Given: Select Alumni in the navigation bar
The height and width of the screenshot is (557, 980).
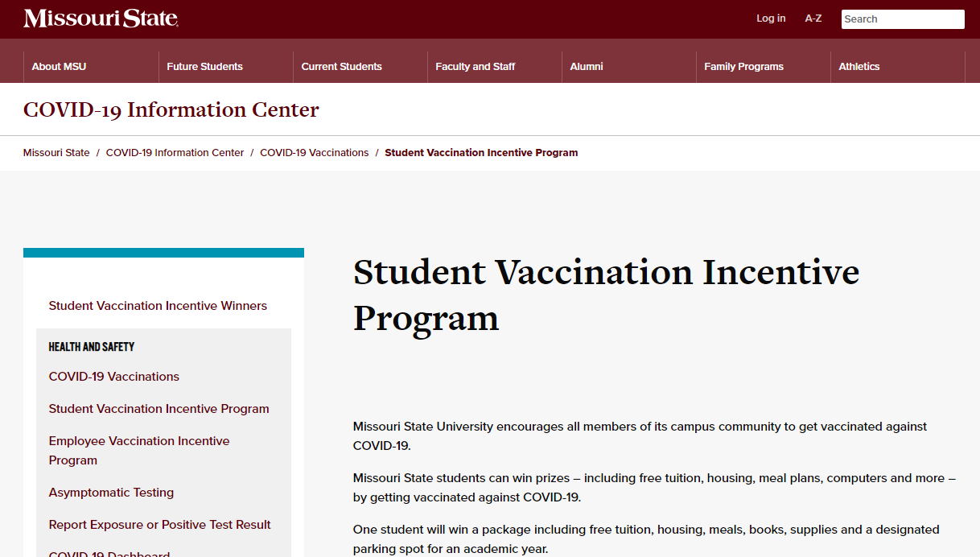Looking at the screenshot, I should point(587,67).
